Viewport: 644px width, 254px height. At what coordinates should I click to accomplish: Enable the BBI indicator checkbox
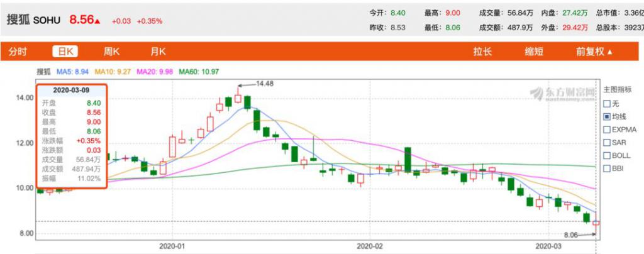pyautogui.click(x=607, y=168)
